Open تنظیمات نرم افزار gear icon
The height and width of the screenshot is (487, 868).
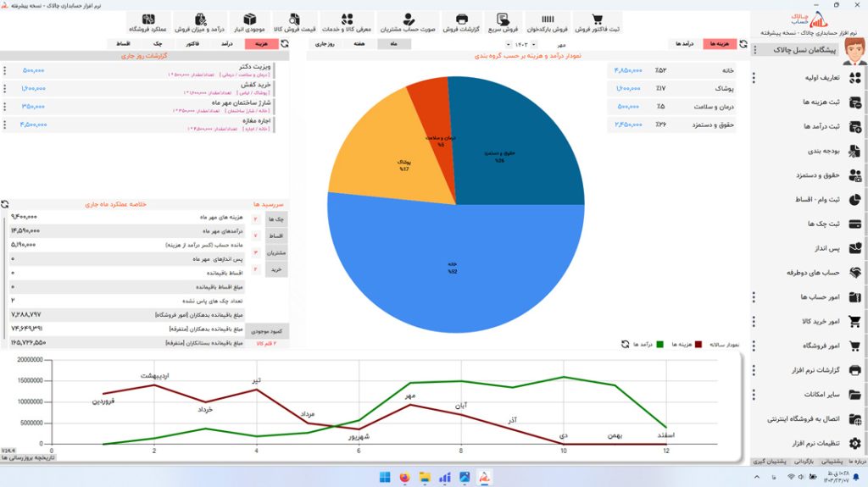[854, 443]
